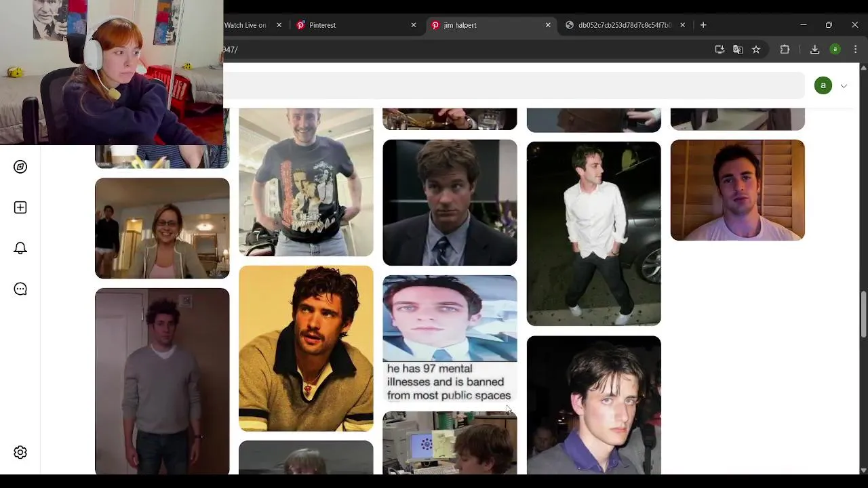Viewport: 868px width, 488px height.
Task: Switch to the db052c7cb253d78d7c8c54f7 tab
Action: (x=625, y=25)
